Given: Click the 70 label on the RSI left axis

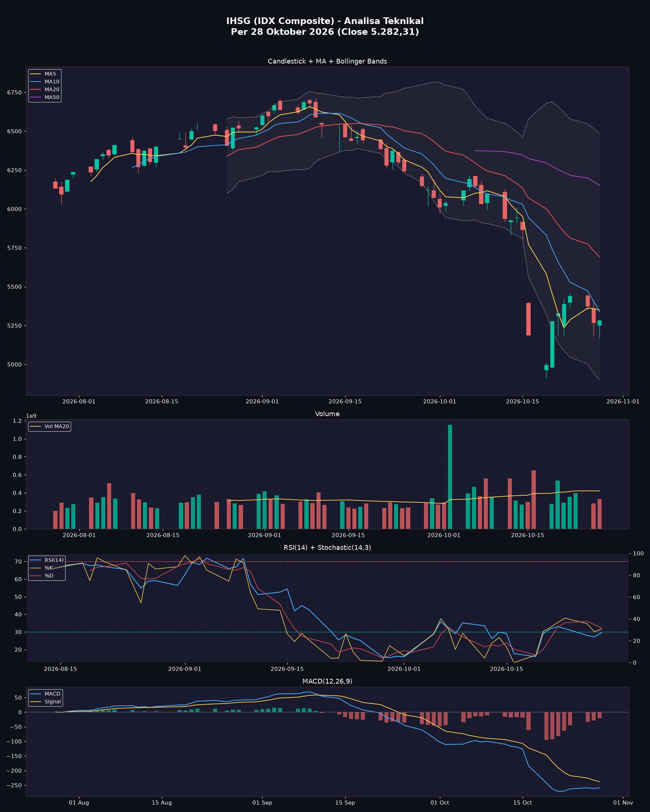Looking at the screenshot, I should coord(19,561).
